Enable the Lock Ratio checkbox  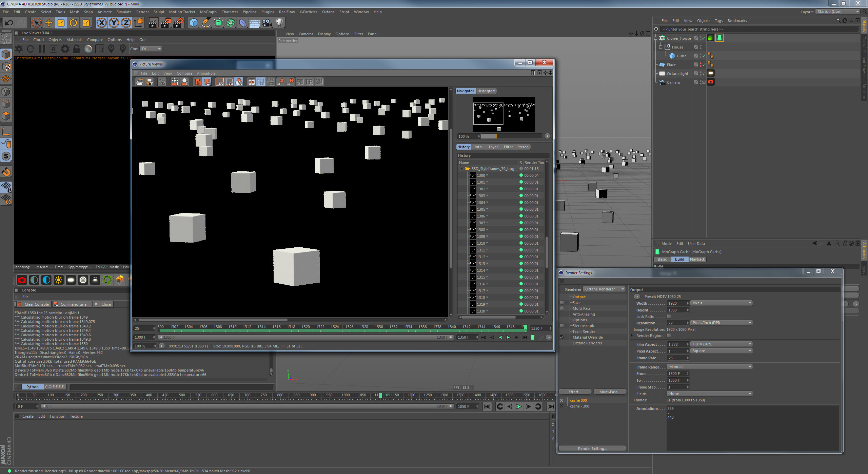tap(669, 316)
